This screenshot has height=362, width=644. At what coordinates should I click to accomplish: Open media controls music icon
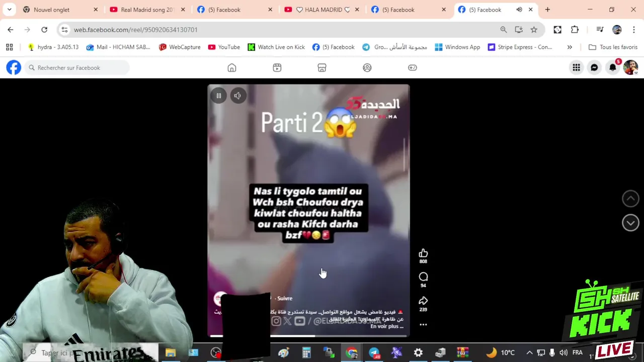click(x=600, y=30)
